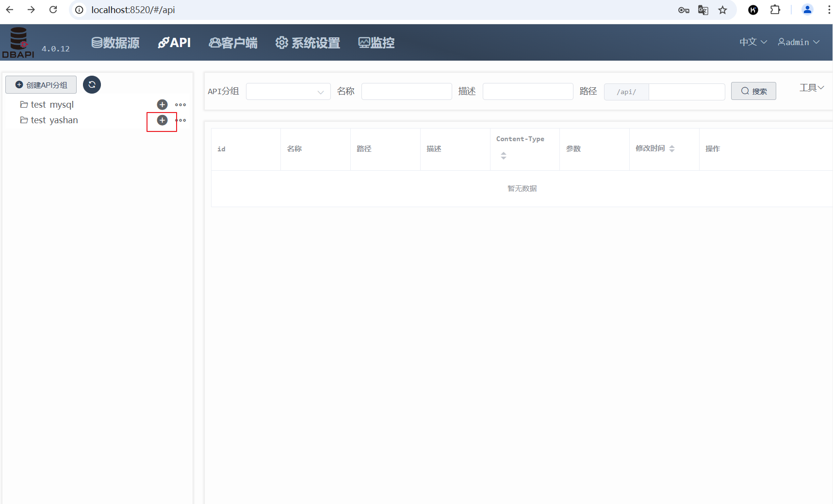Screen dimensions: 833x504
Task: Open the 工具 dropdown menu
Action: [811, 87]
